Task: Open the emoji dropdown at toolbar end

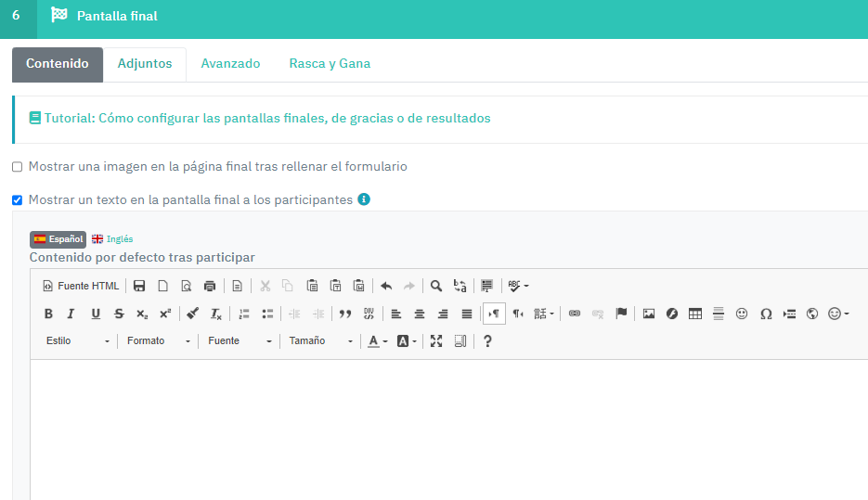Action: pos(838,314)
